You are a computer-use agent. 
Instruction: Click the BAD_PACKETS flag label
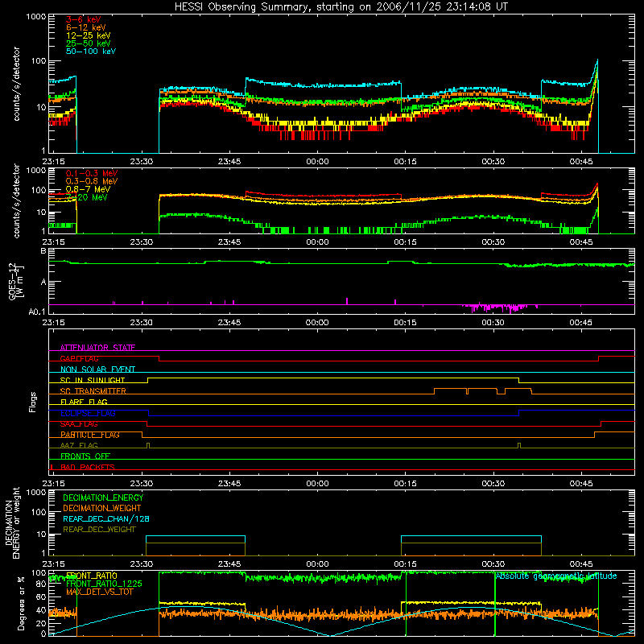pos(88,467)
